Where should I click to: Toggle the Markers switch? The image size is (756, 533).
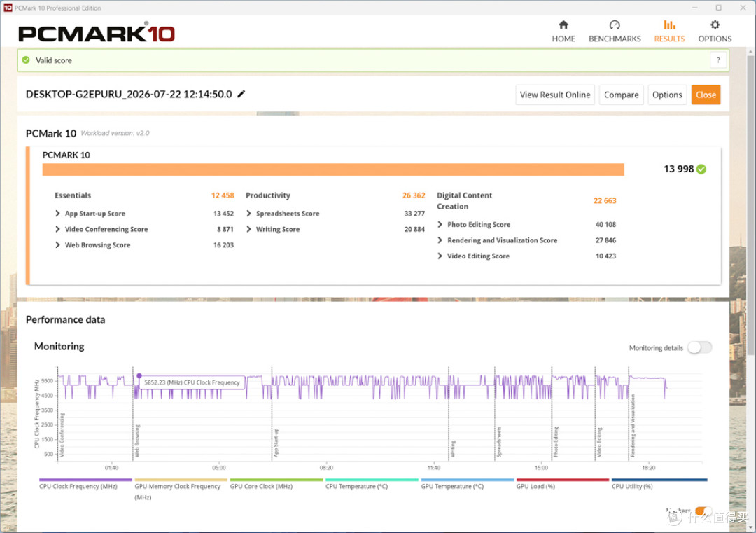[703, 511]
